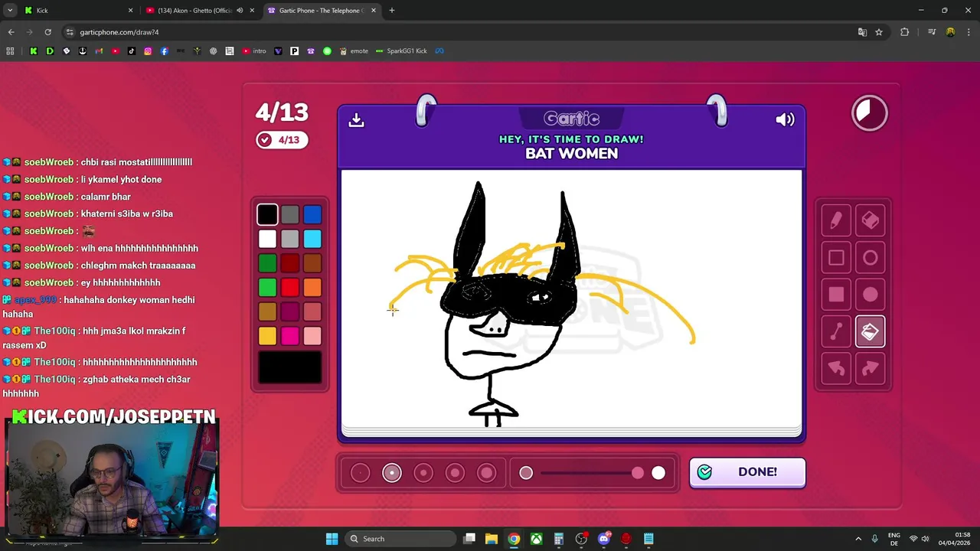Go back in browser history
Image resolution: width=980 pixels, height=551 pixels.
pos(11,32)
